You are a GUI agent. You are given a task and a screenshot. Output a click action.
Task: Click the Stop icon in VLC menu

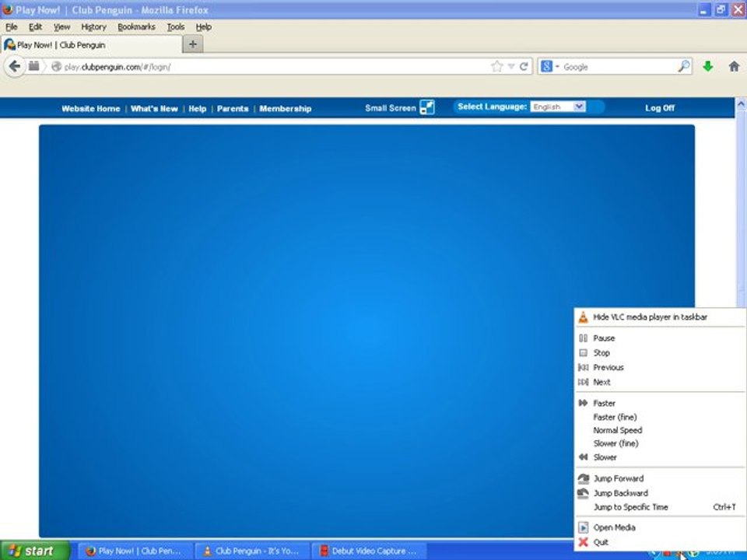click(583, 353)
